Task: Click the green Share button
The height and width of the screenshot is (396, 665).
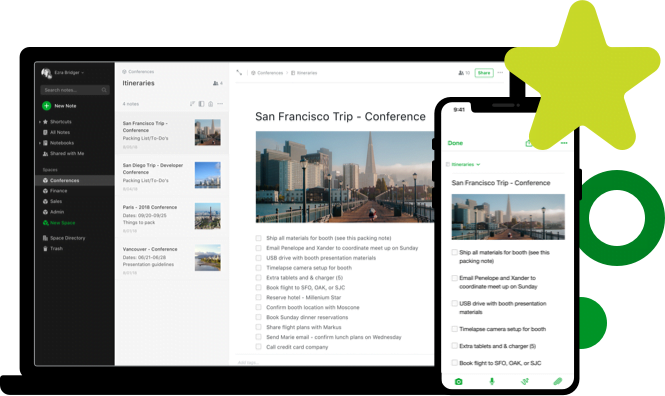Action: point(484,73)
